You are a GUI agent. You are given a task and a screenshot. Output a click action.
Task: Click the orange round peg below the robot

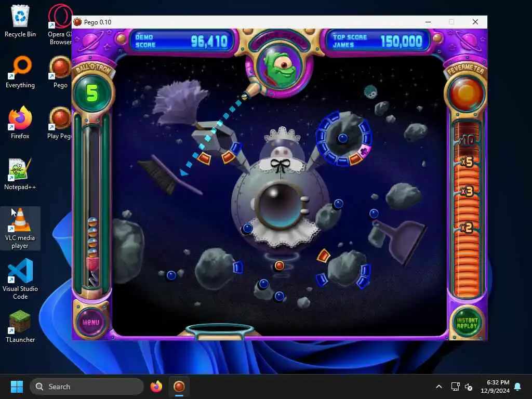tap(279, 265)
